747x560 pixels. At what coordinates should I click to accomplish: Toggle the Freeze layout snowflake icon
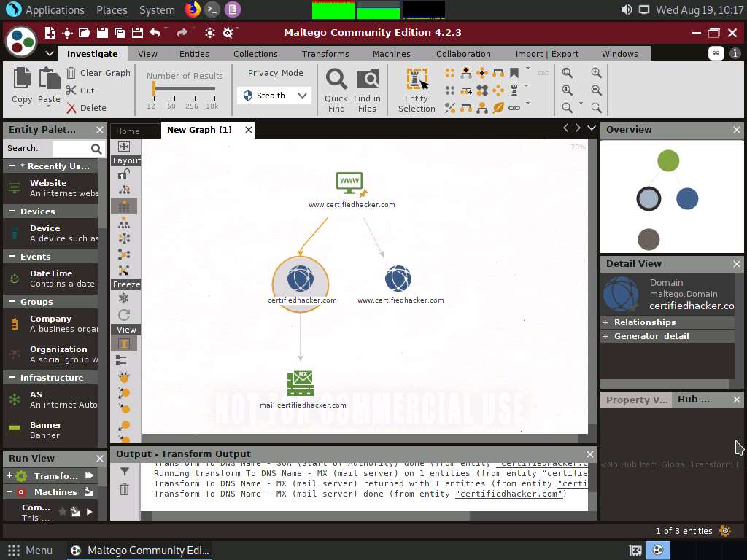coord(124,298)
